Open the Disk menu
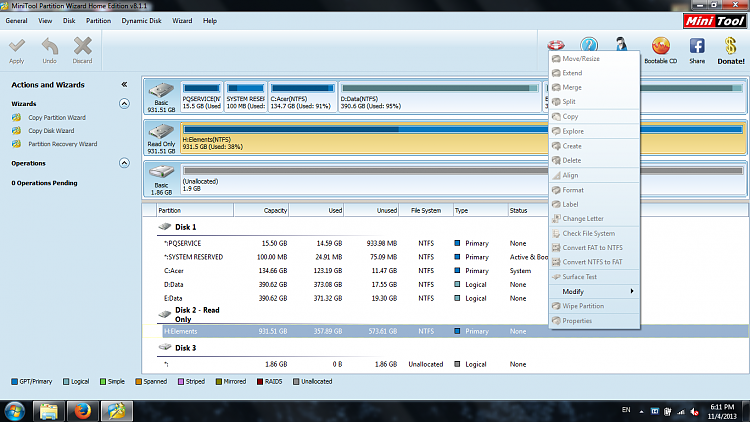Image resolution: width=750 pixels, height=422 pixels. pyautogui.click(x=69, y=21)
